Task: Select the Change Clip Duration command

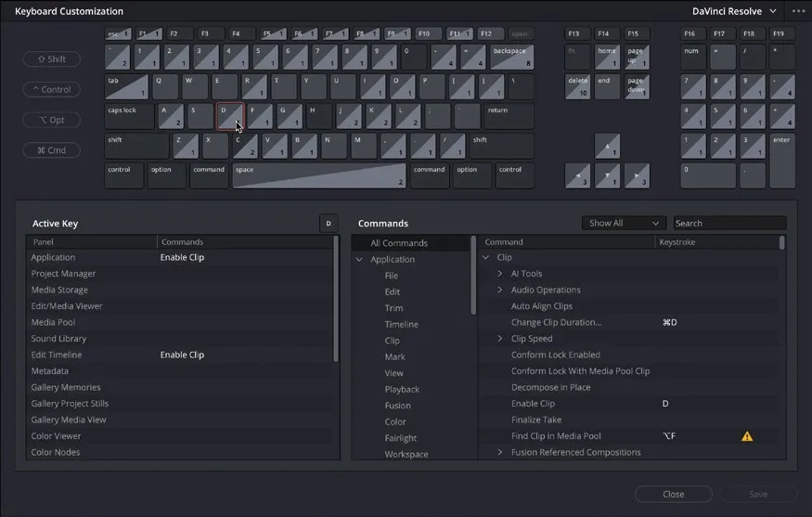Action: (x=628, y=322)
